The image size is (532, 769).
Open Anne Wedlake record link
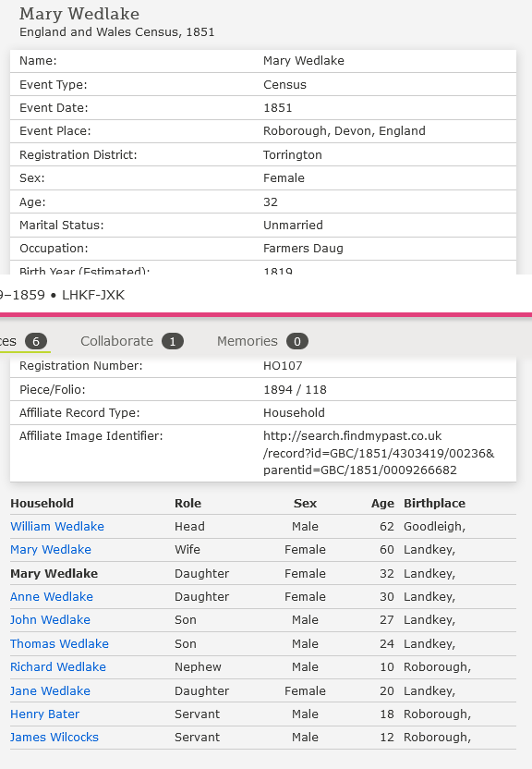52,596
